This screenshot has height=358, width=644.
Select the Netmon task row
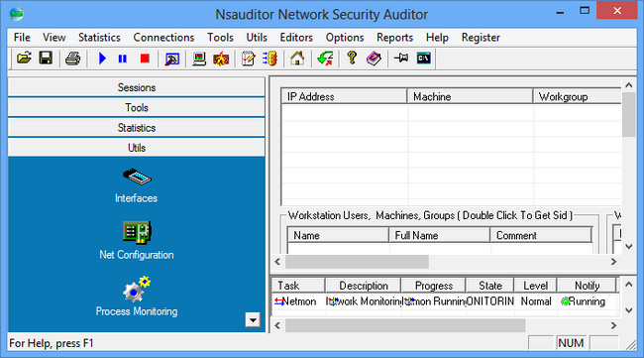(x=445, y=301)
